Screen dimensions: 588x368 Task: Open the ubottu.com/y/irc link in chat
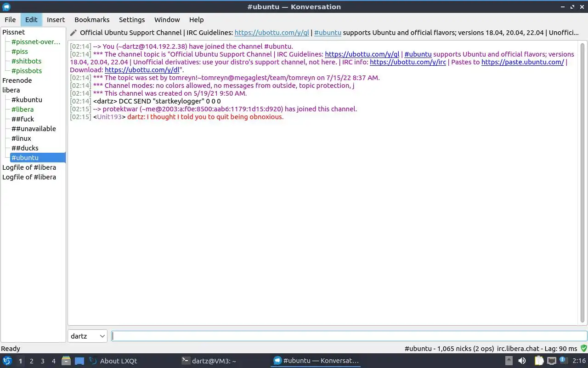[x=408, y=62]
